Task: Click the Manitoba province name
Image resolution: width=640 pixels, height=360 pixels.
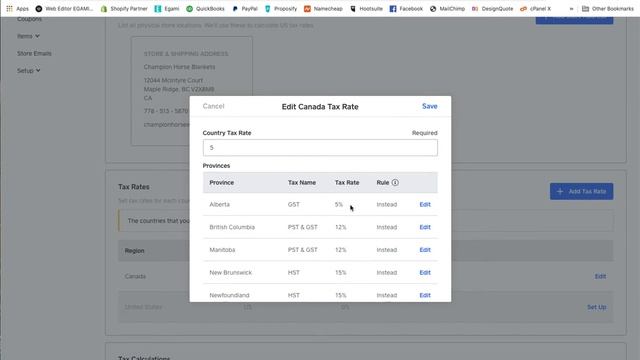Action: pyautogui.click(x=222, y=250)
